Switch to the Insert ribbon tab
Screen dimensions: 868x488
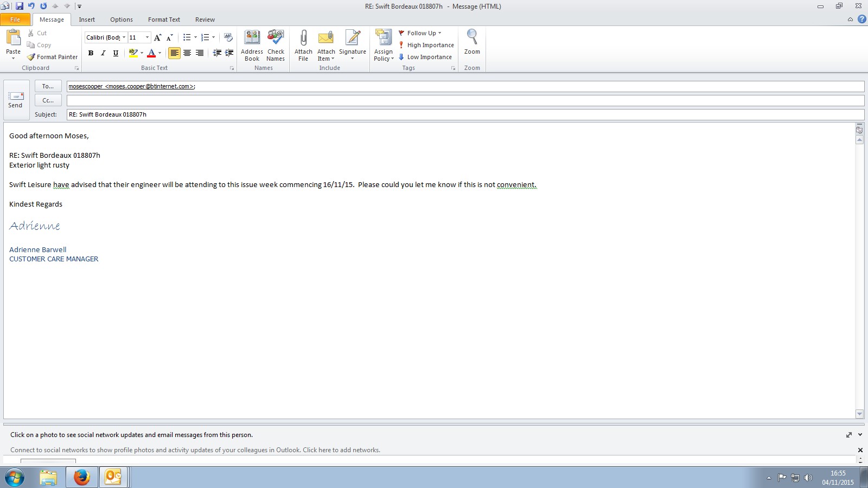click(87, 20)
